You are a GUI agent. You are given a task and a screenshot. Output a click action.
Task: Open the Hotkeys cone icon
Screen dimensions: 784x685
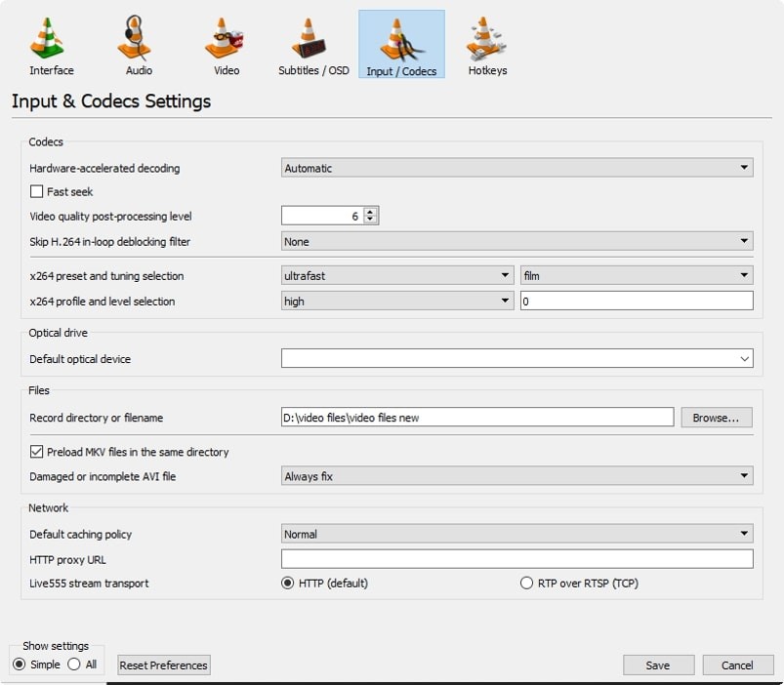pos(485,38)
